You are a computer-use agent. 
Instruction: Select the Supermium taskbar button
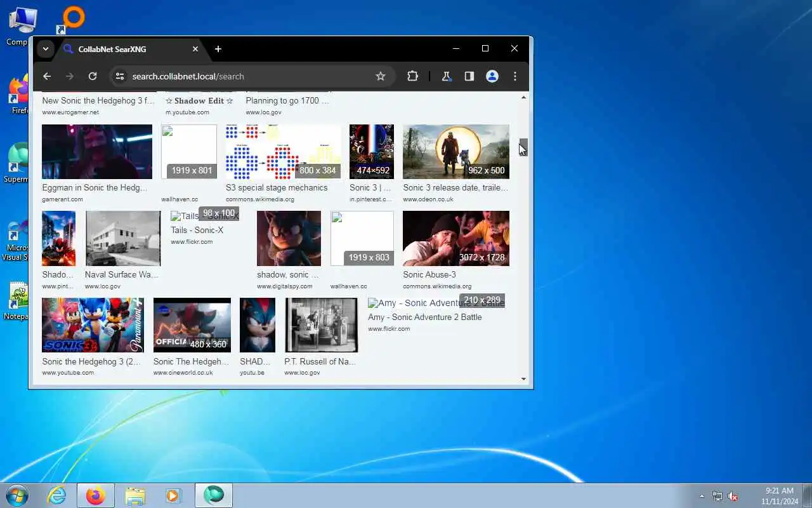tap(214, 495)
